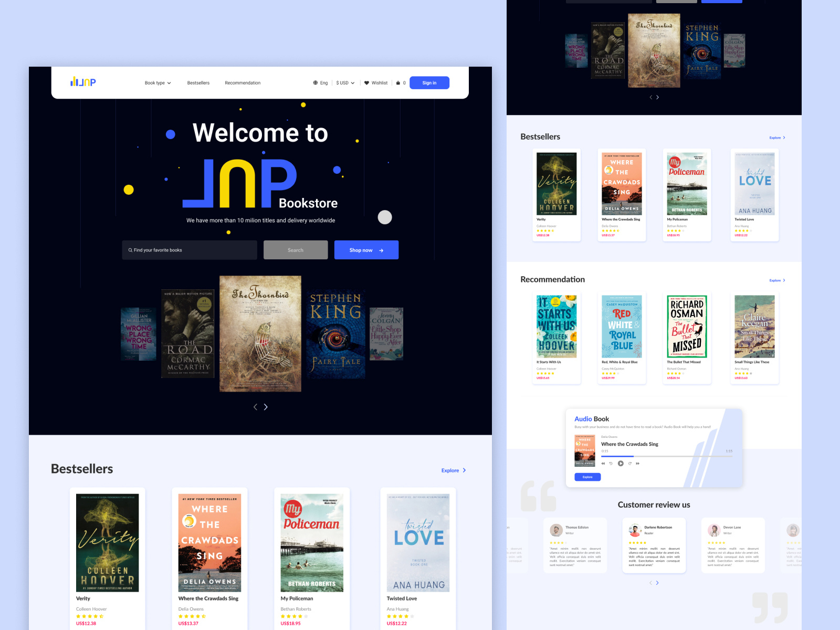Click the audiobook progress bar
840x630 pixels.
click(666, 456)
